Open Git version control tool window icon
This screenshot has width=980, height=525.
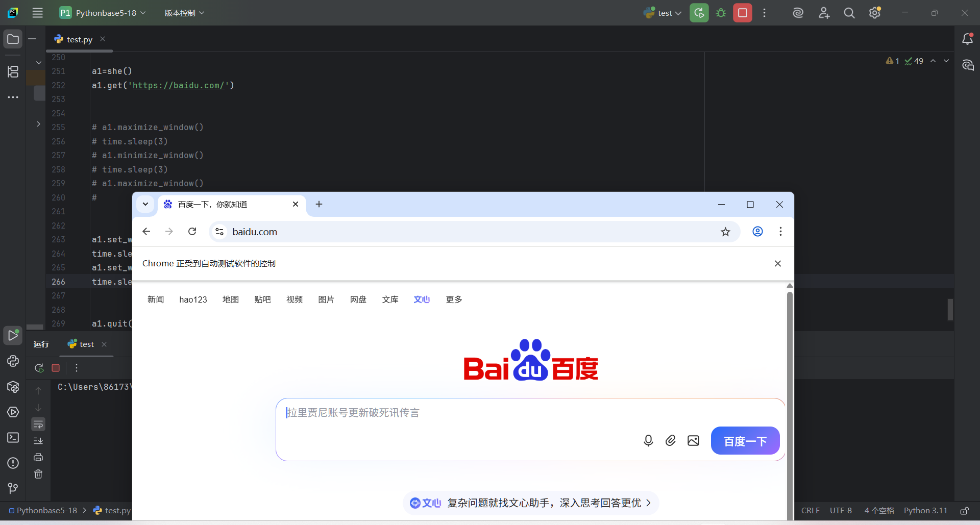coord(13,489)
